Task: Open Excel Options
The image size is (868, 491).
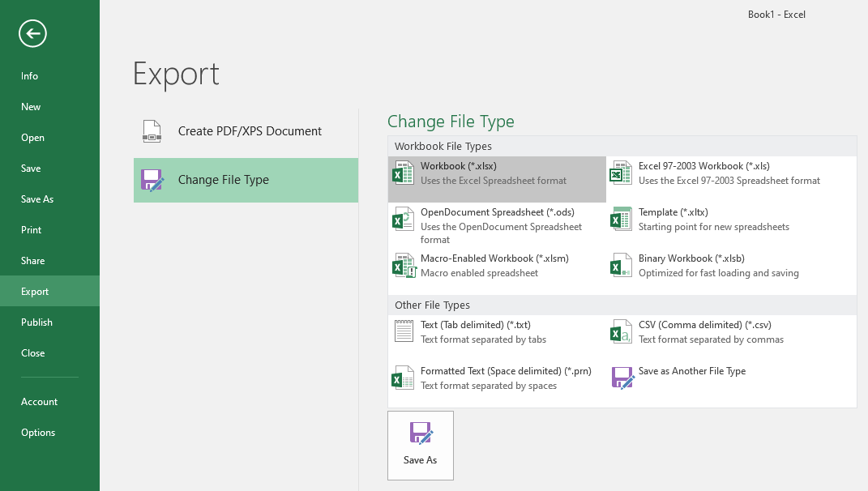Action: point(38,433)
